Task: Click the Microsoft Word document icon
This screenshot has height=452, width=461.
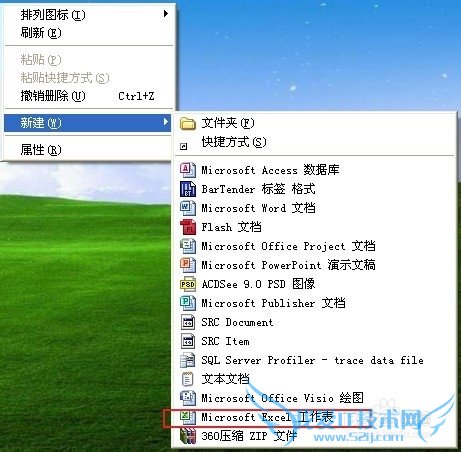Action: point(188,208)
